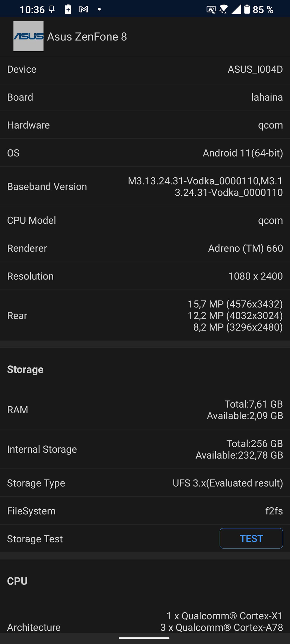This screenshot has width=290, height=644.
Task: Tap the Gmail notification icon in status bar
Action: click(x=84, y=10)
